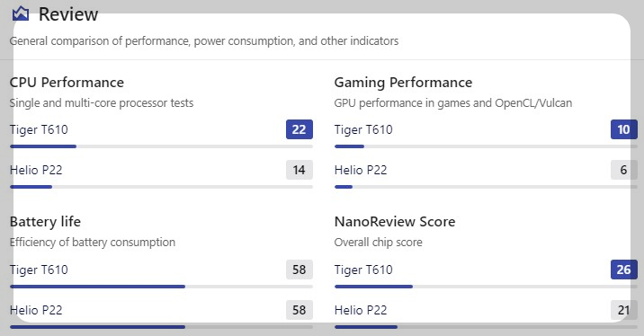The height and width of the screenshot is (336, 644).
Task: Click 'Single and multi-core processor tests' text
Action: (x=102, y=103)
